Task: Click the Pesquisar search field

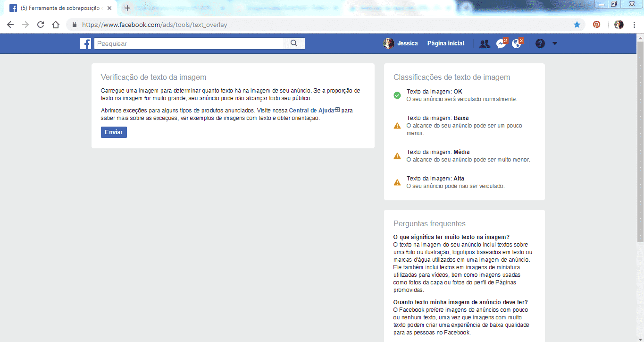Action: click(189, 43)
